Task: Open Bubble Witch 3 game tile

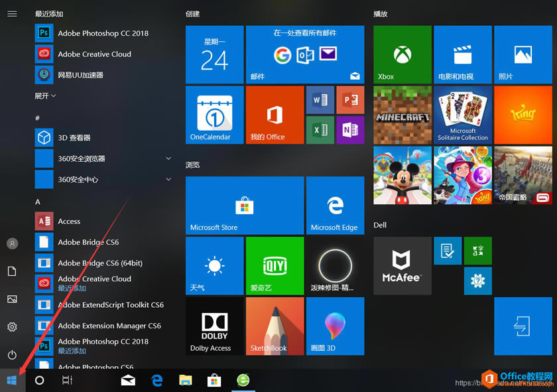Action: 463,175
